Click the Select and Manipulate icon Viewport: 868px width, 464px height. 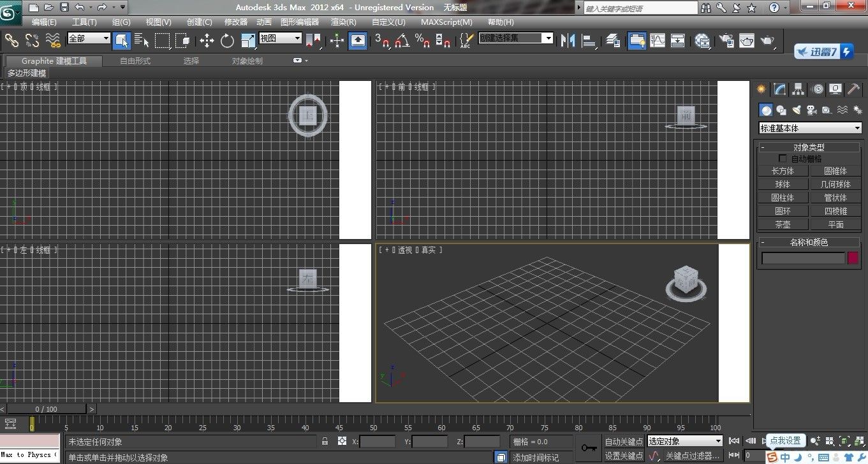337,40
